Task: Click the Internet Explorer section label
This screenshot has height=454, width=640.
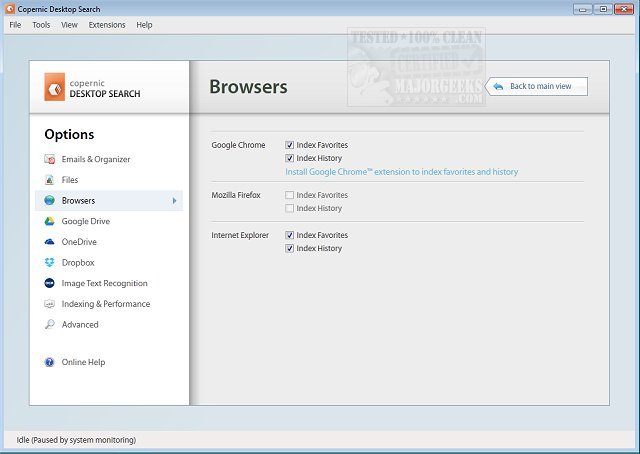Action: [x=240, y=235]
